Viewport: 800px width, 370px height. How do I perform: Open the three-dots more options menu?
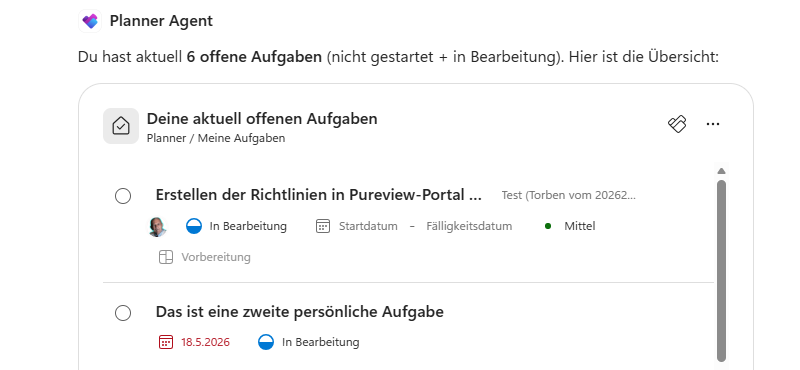pyautogui.click(x=713, y=124)
